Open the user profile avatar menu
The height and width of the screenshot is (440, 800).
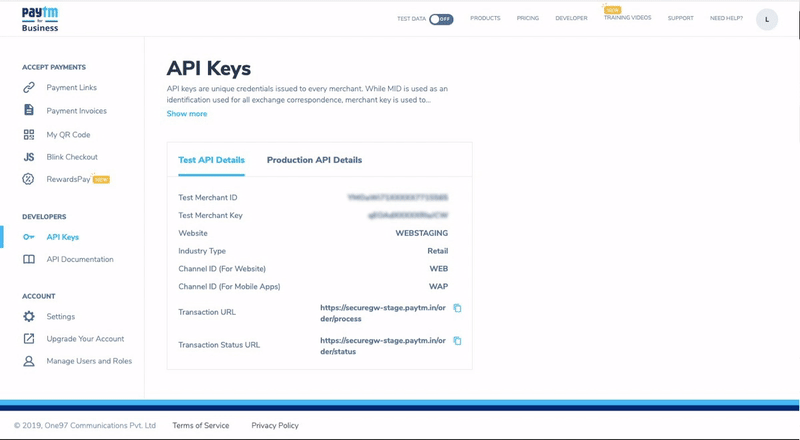[x=767, y=19]
